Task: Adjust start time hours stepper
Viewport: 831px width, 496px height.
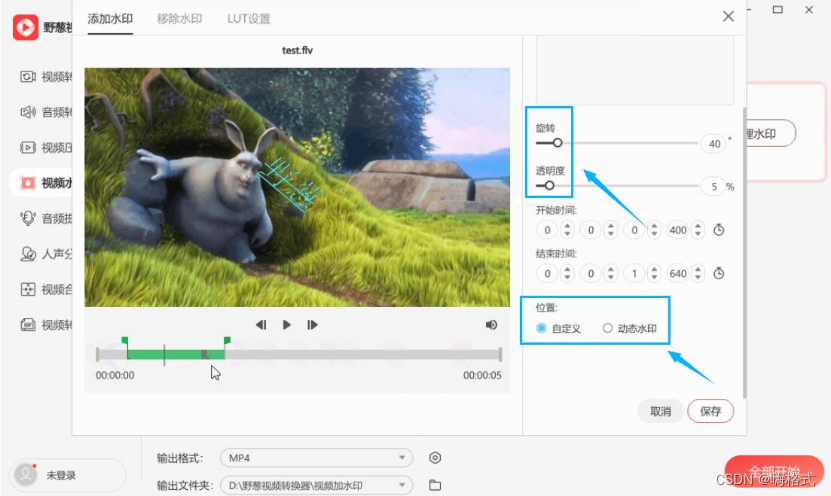Action: click(x=568, y=230)
